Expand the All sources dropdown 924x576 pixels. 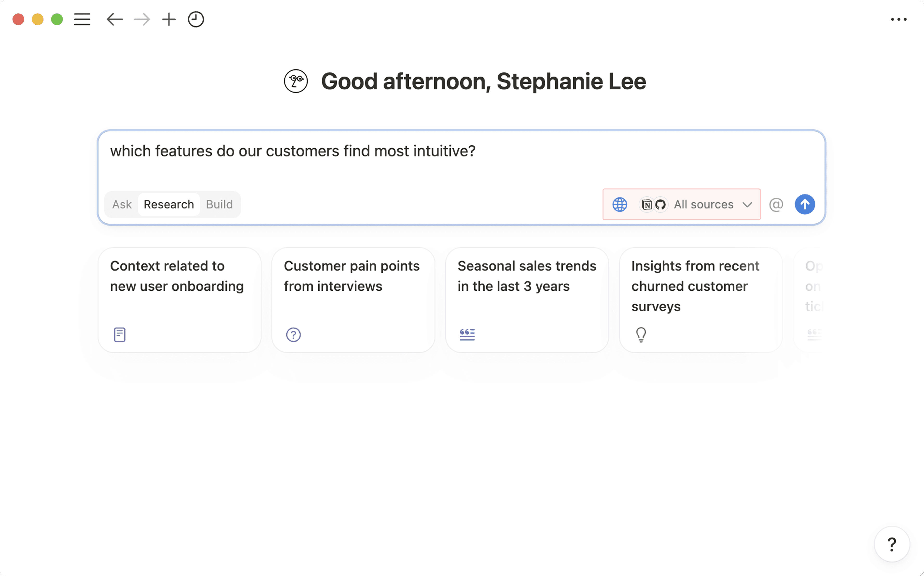click(703, 205)
